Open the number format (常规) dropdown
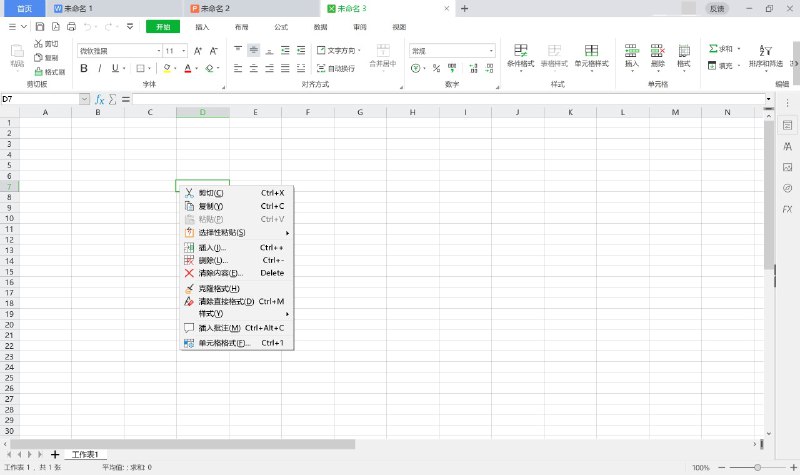Image resolution: width=800 pixels, height=475 pixels. coord(491,51)
